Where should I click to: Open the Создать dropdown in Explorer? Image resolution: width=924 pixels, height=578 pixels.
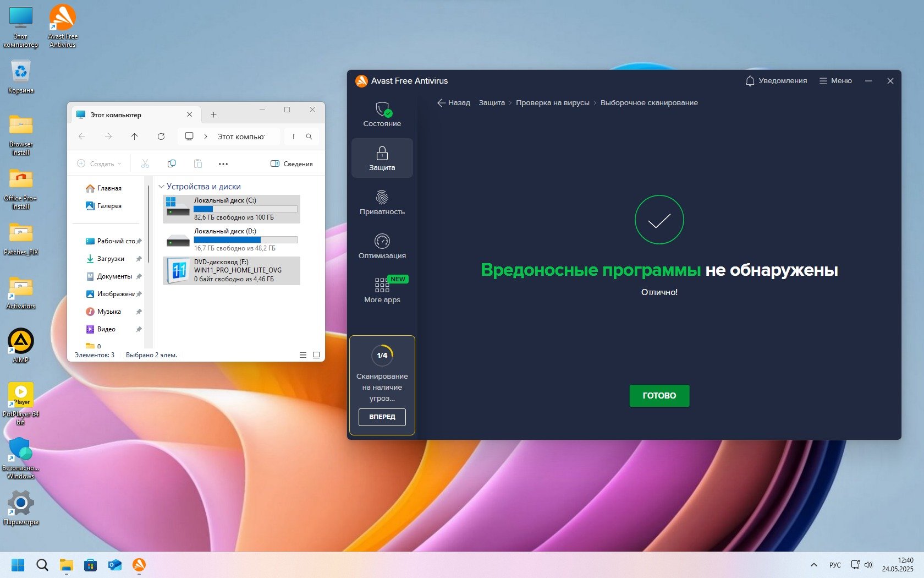pyautogui.click(x=100, y=163)
